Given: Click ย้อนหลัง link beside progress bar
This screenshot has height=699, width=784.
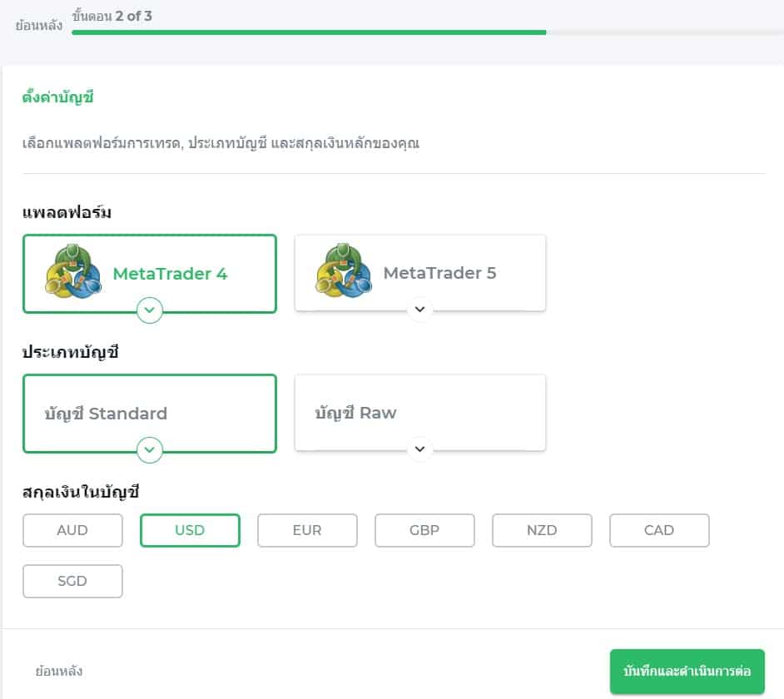Looking at the screenshot, I should click(x=38, y=25).
